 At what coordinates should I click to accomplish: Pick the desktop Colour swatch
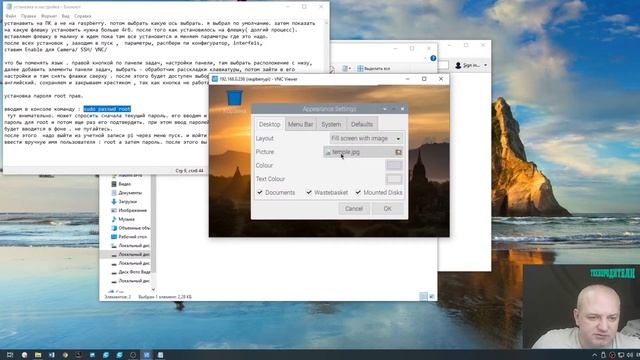[x=394, y=165]
